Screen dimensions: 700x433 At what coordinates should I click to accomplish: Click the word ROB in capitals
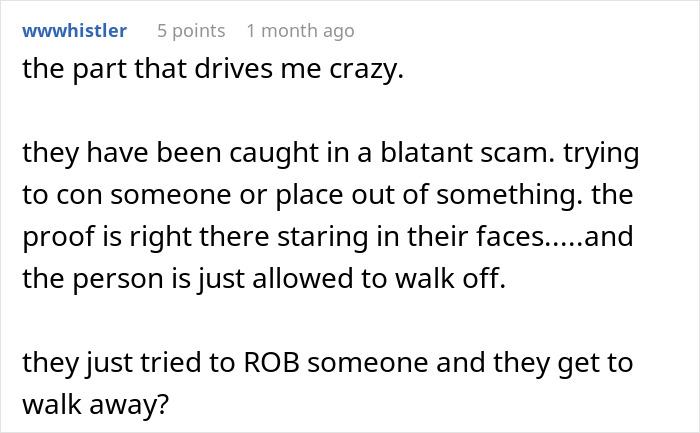(x=271, y=362)
